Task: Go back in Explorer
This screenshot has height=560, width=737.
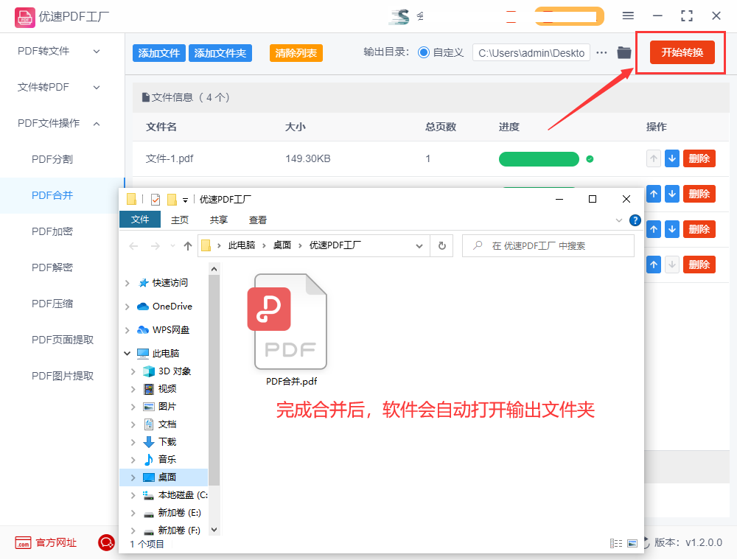Action: pyautogui.click(x=133, y=245)
